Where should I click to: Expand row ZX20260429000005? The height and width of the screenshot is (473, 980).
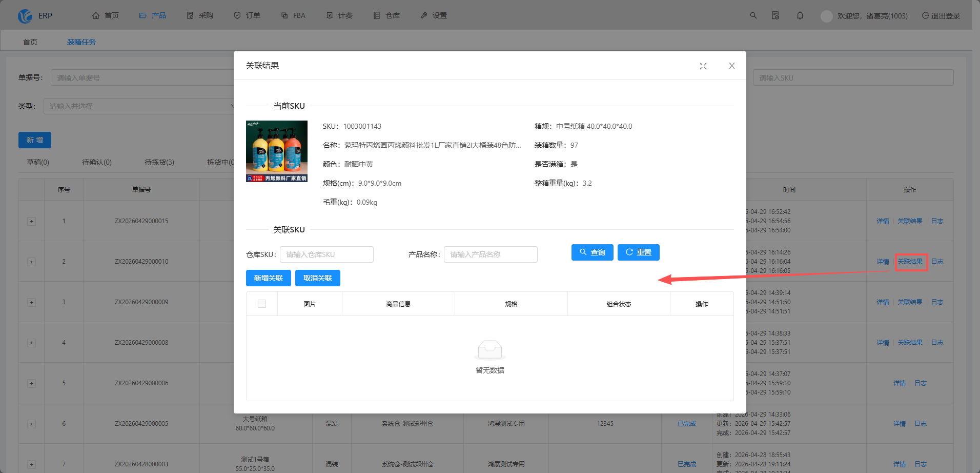click(31, 424)
